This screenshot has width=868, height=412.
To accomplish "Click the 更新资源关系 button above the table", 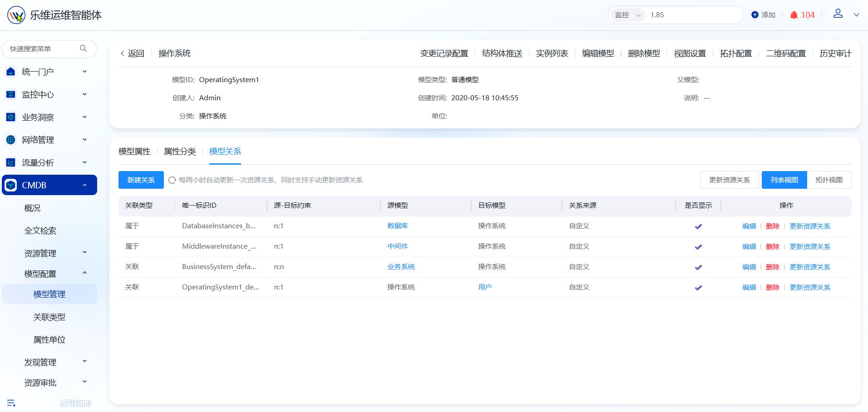I will tap(730, 180).
